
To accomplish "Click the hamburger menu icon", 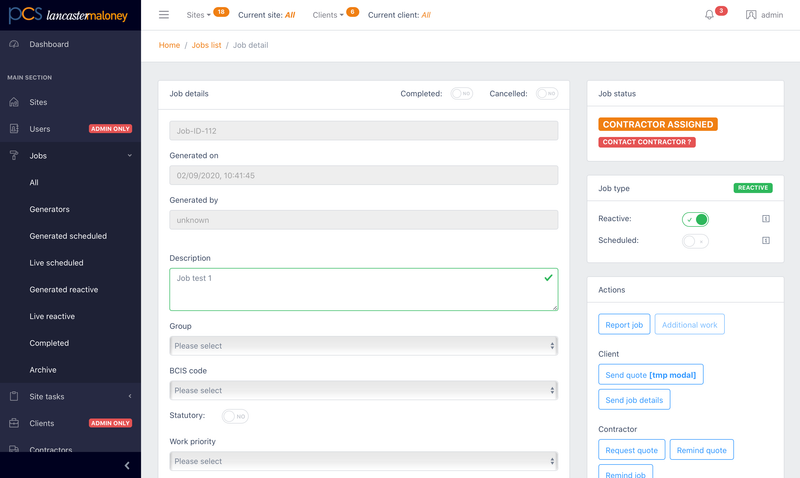I will (164, 15).
